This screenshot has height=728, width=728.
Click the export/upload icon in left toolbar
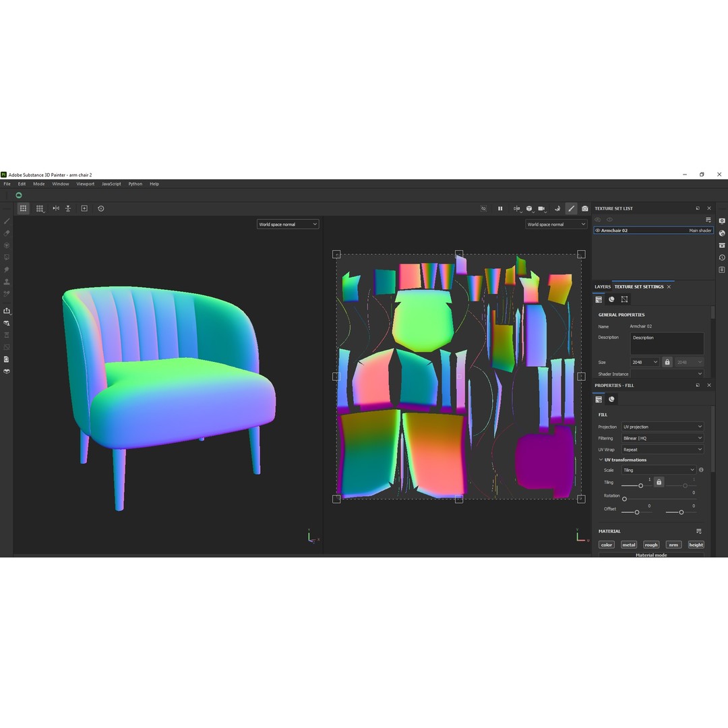click(7, 311)
